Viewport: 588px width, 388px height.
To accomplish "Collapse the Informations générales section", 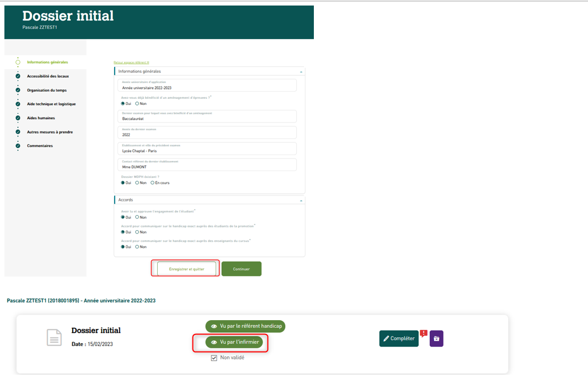I will pos(301,72).
